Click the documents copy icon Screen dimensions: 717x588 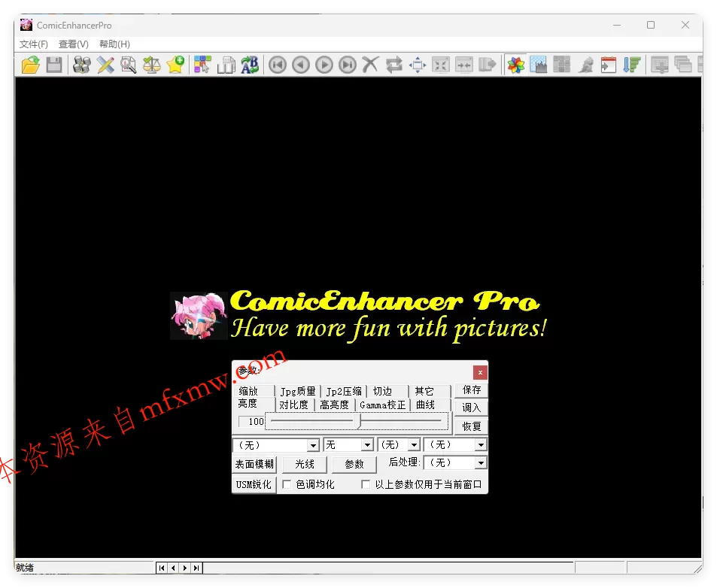[226, 65]
